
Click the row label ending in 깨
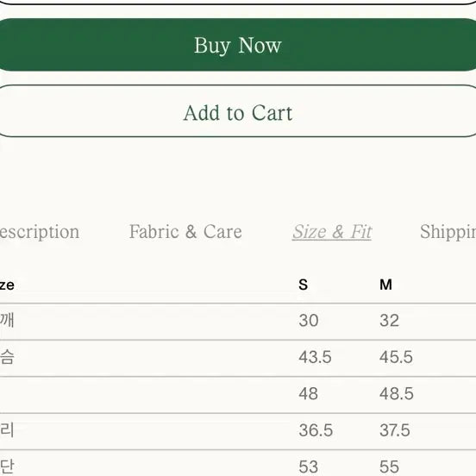(x=7, y=320)
